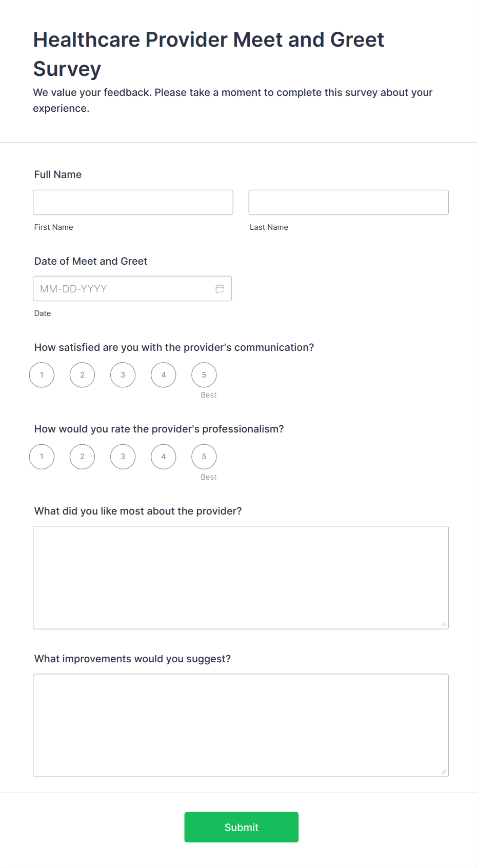
Task: Rate provider professionalism as 1
Action: pos(42,457)
